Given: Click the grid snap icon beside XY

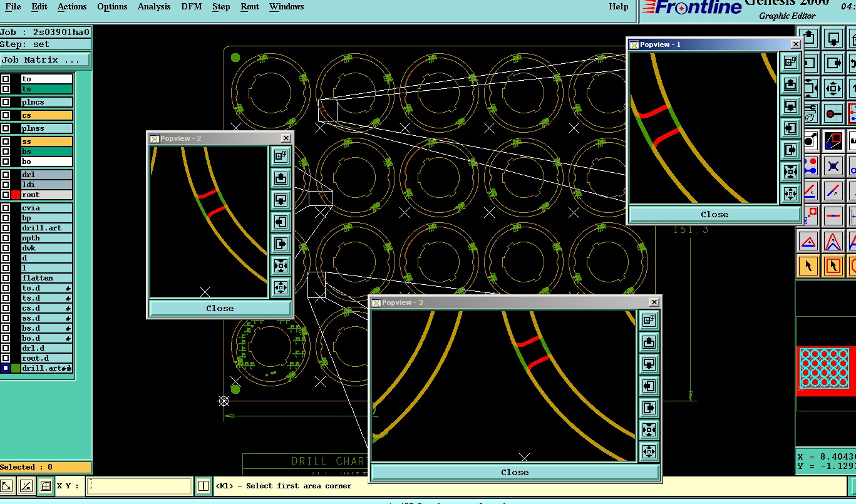Looking at the screenshot, I should 45,486.
